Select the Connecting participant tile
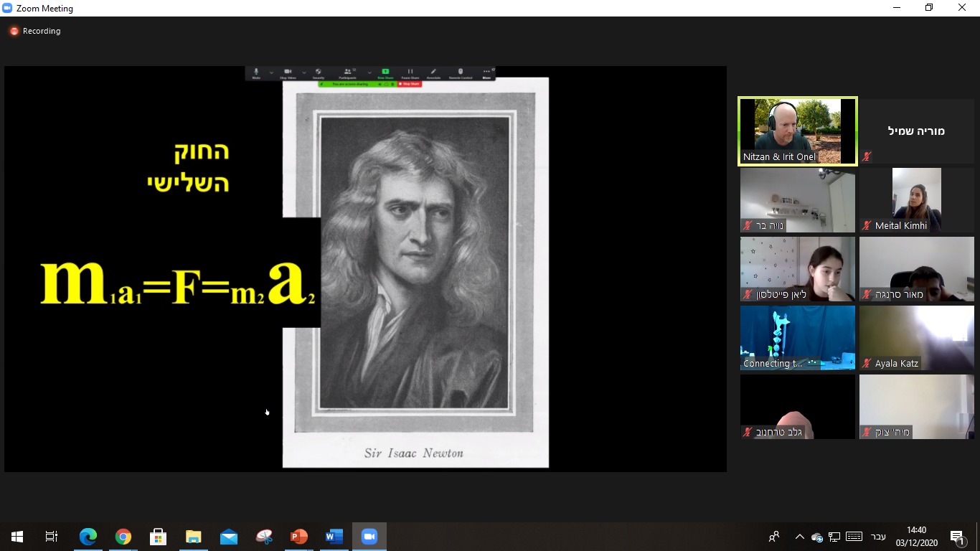The width and height of the screenshot is (980, 551). point(798,338)
